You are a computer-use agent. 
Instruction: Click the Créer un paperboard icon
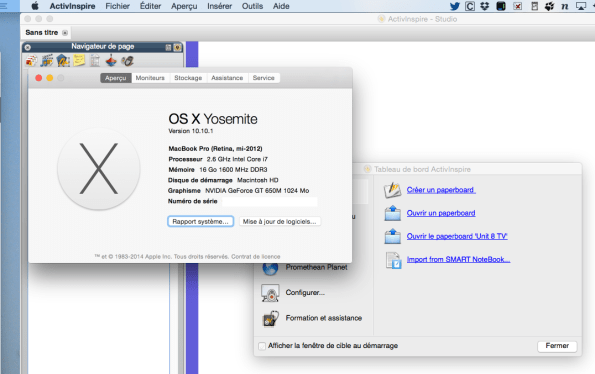[x=392, y=190]
